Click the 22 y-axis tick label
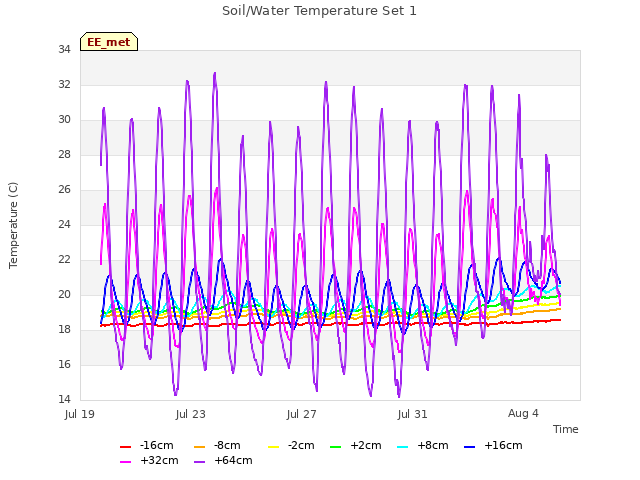640x480 pixels. [x=64, y=260]
